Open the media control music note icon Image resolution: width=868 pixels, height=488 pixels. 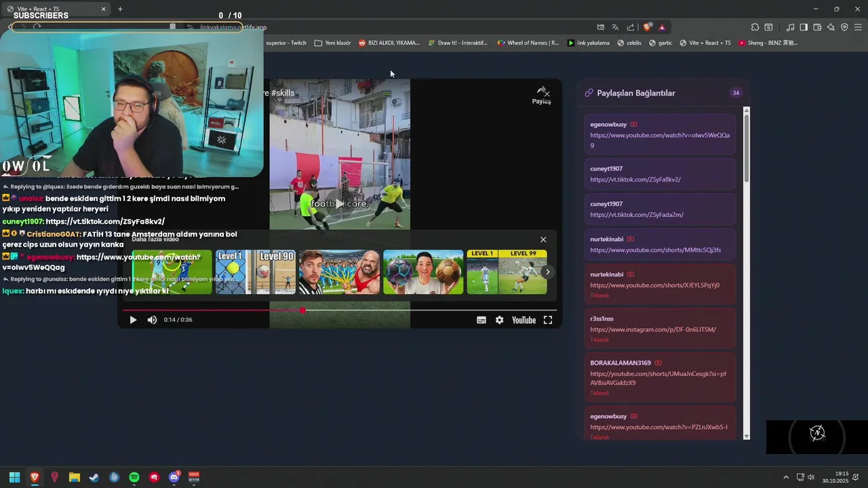click(x=790, y=27)
